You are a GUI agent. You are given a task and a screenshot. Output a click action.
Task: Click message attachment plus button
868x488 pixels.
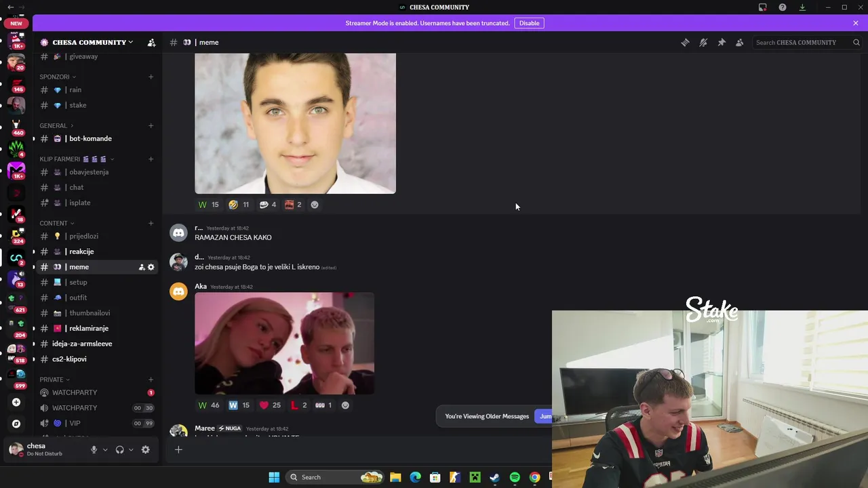click(178, 449)
